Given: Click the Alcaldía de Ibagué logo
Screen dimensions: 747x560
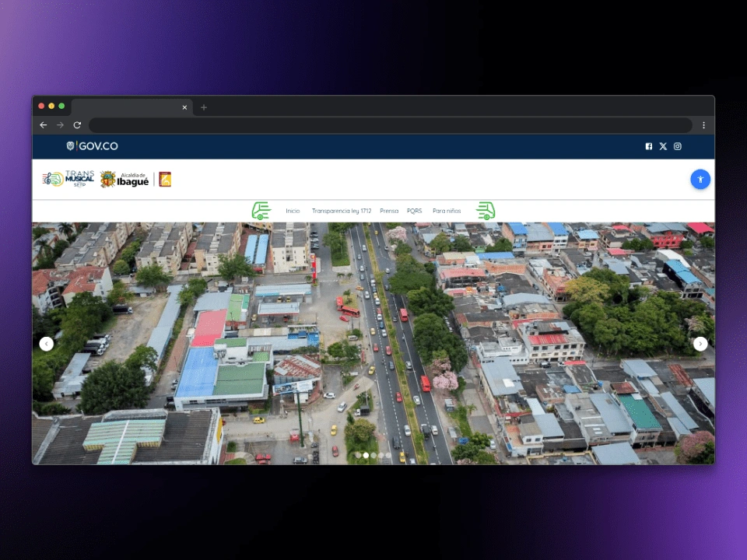Looking at the screenshot, I should tap(124, 180).
